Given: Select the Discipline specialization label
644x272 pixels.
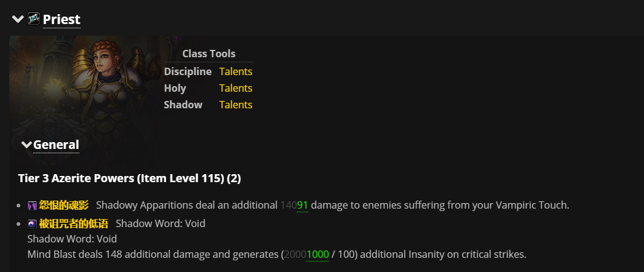Looking at the screenshot, I should point(188,71).
